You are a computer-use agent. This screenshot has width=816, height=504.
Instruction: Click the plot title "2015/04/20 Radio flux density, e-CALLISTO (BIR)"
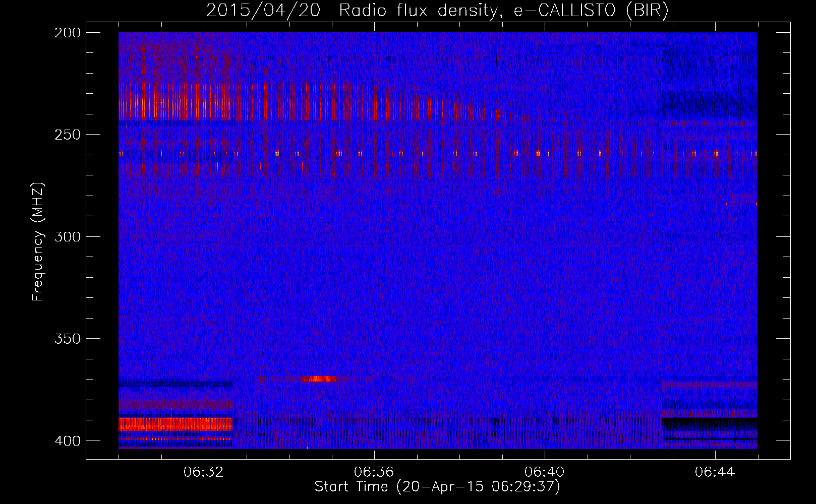click(437, 10)
